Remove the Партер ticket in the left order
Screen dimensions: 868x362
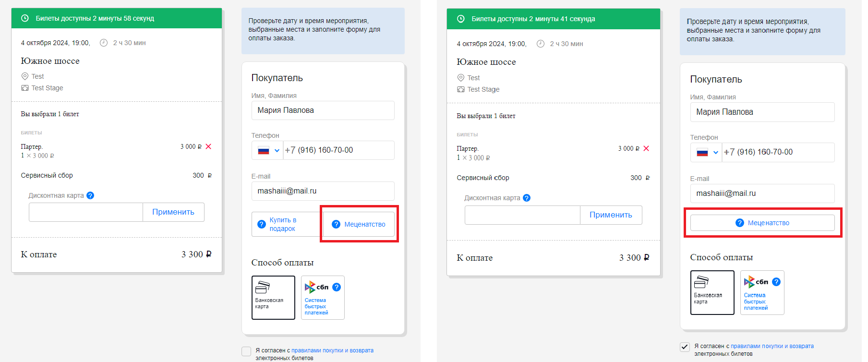(x=208, y=146)
